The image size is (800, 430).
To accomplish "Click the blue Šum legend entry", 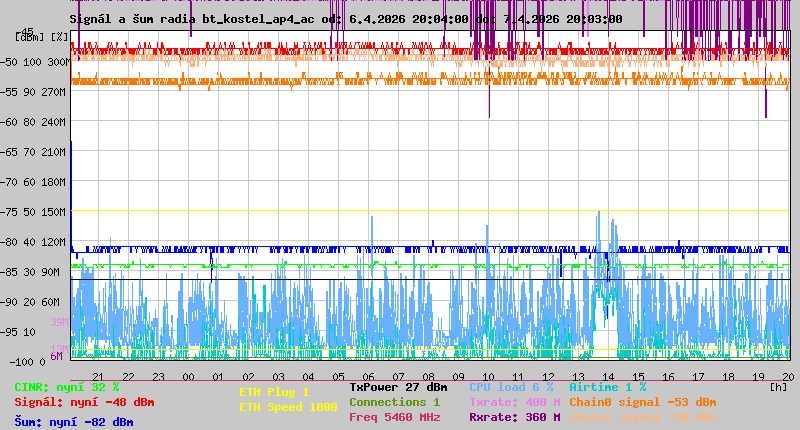I will (74, 422).
